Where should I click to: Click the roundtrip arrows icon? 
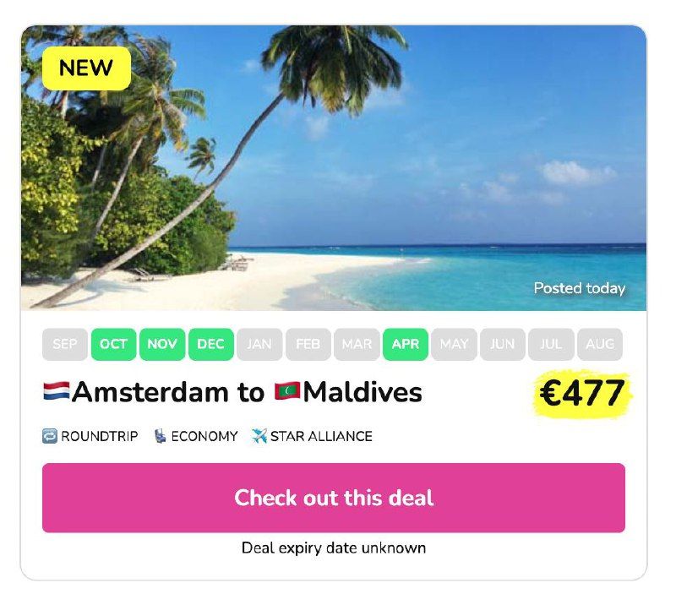50,436
